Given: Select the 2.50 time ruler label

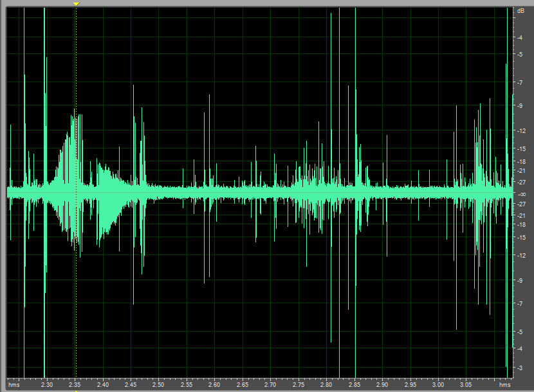Looking at the screenshot, I should point(158,385).
